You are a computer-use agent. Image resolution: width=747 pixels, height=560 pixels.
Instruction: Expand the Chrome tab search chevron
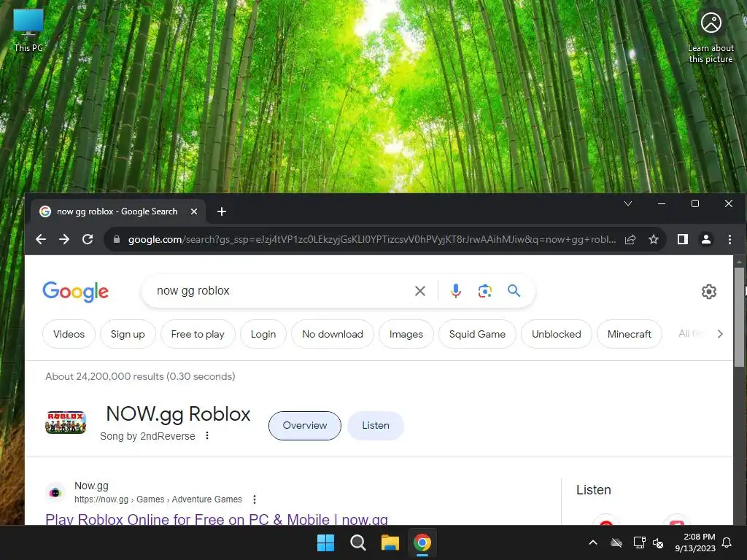(628, 204)
